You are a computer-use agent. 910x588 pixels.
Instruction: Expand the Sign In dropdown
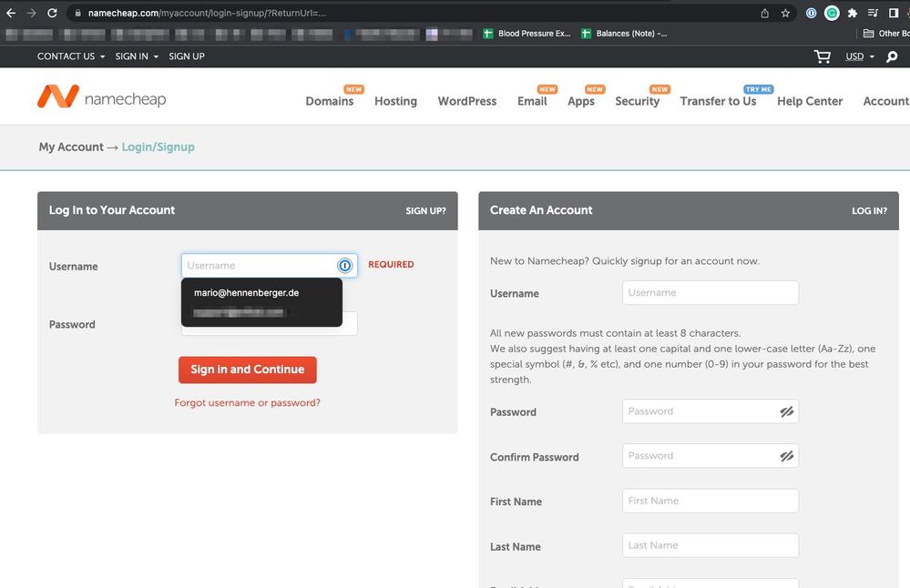(137, 56)
